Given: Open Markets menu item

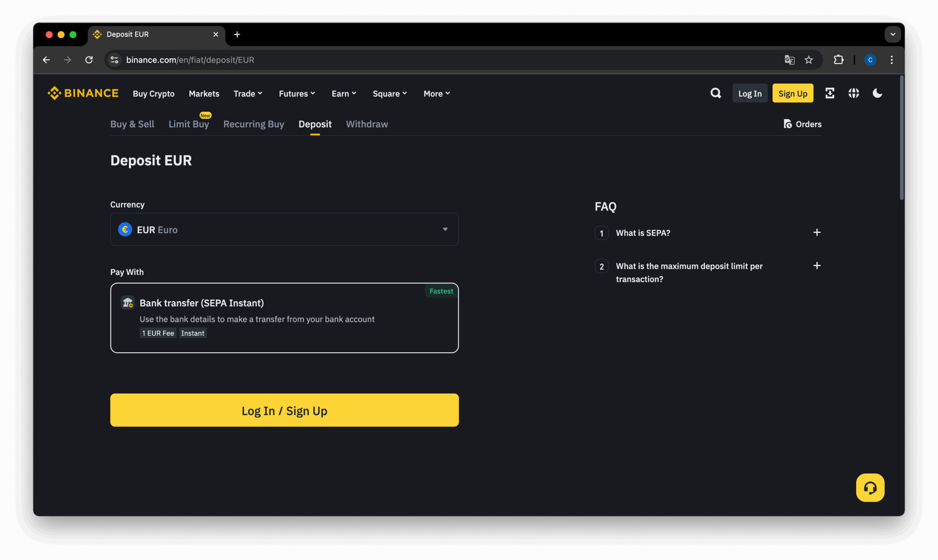Looking at the screenshot, I should [204, 93].
